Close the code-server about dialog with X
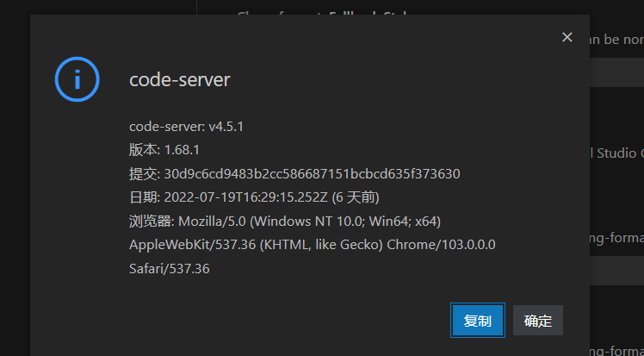This screenshot has height=356, width=644. click(567, 37)
